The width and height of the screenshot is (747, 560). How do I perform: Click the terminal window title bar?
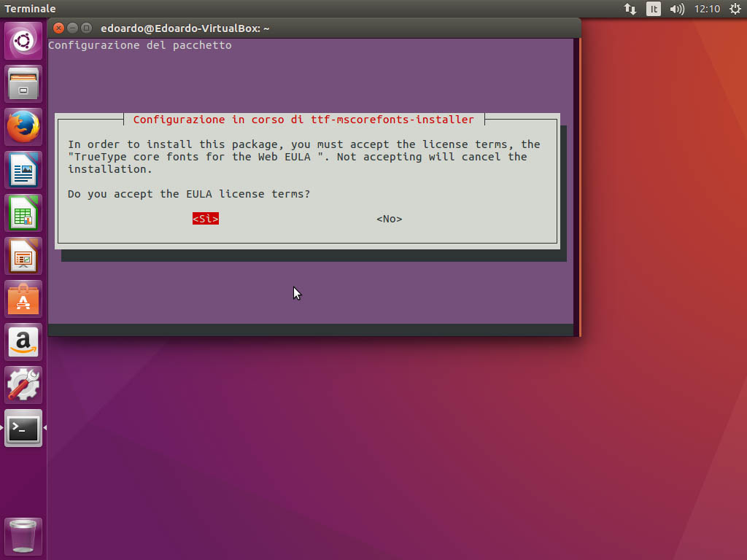click(x=328, y=28)
